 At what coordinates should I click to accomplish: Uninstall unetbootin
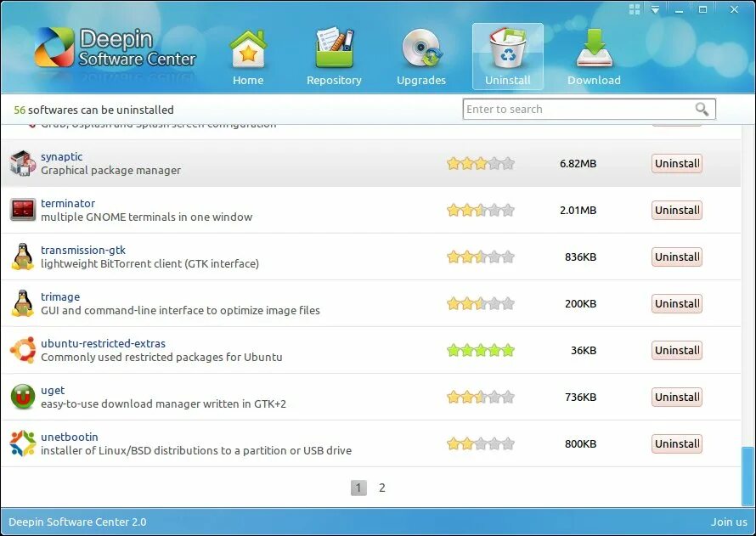677,444
